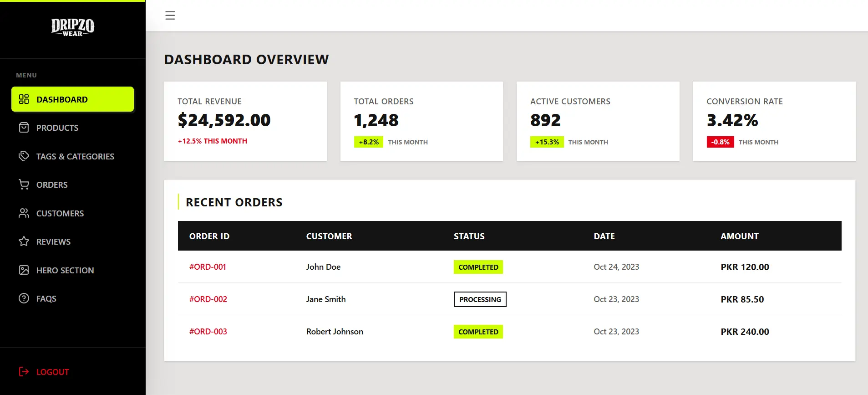The height and width of the screenshot is (395, 868).
Task: Click the +12.5% This Month revenue text
Action: point(213,141)
